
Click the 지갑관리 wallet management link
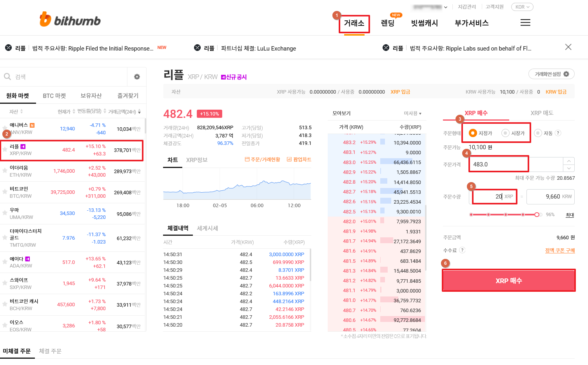click(x=467, y=7)
